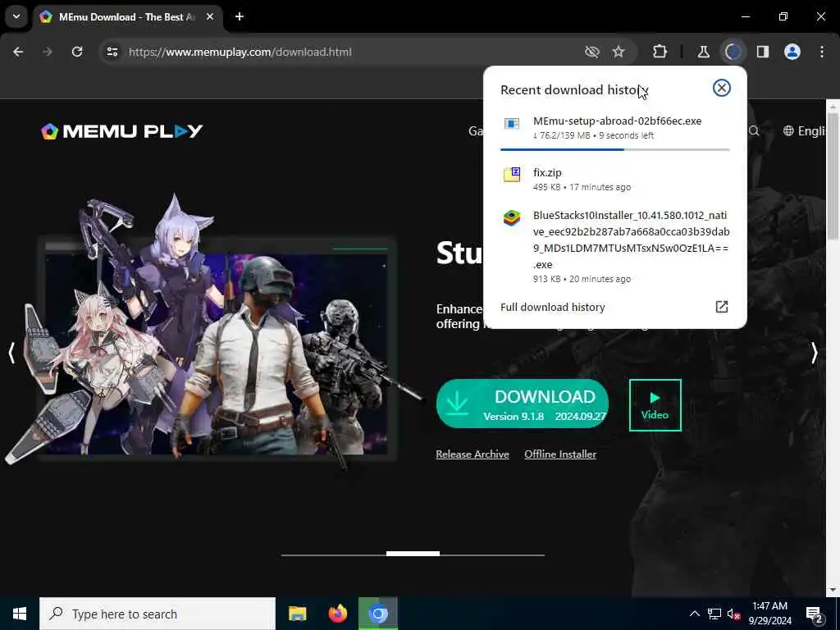Image resolution: width=840 pixels, height=630 pixels.
Task: Click the MEmu setup file icon
Action: click(x=512, y=124)
